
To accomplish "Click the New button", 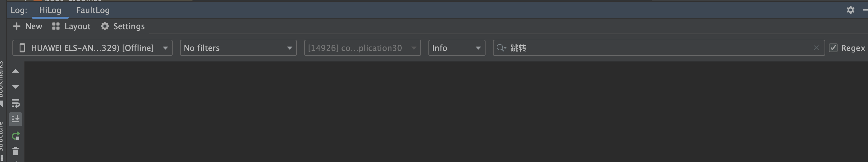I will (x=28, y=26).
